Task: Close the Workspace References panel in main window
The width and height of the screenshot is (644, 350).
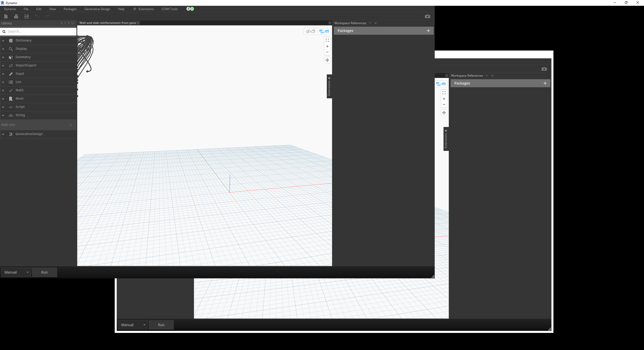Action: click(x=376, y=23)
